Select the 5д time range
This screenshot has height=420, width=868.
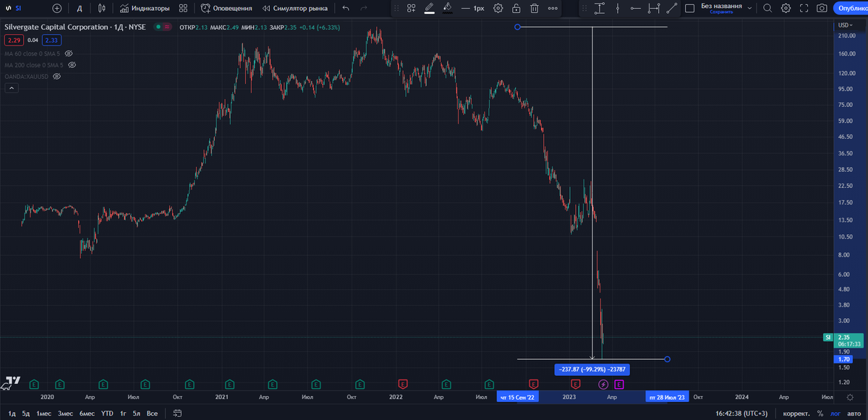[x=25, y=413]
